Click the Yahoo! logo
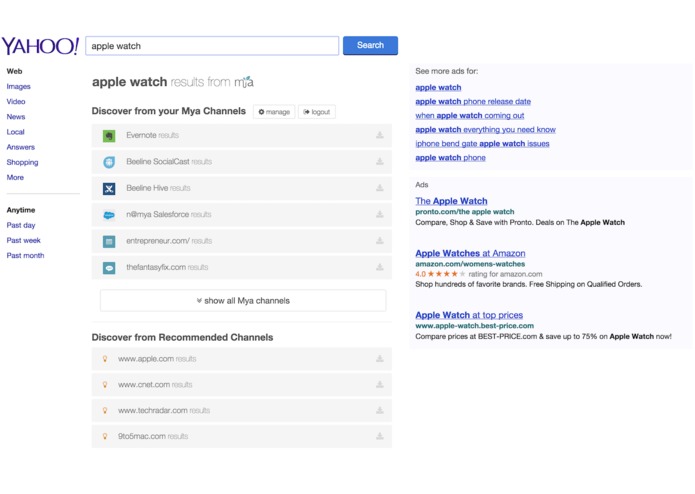 point(40,46)
